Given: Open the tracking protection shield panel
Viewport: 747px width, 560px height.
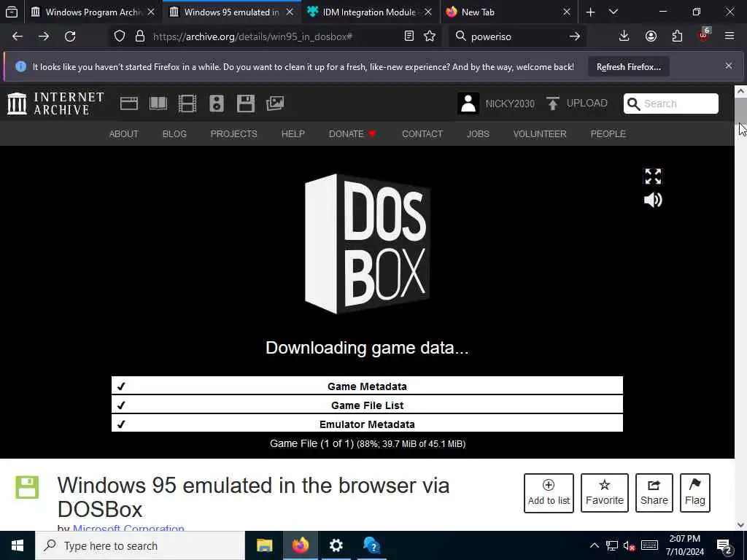Looking at the screenshot, I should pos(120,36).
